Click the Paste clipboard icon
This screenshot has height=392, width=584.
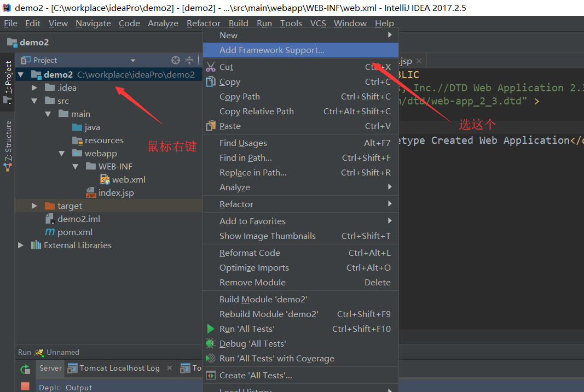click(x=211, y=126)
